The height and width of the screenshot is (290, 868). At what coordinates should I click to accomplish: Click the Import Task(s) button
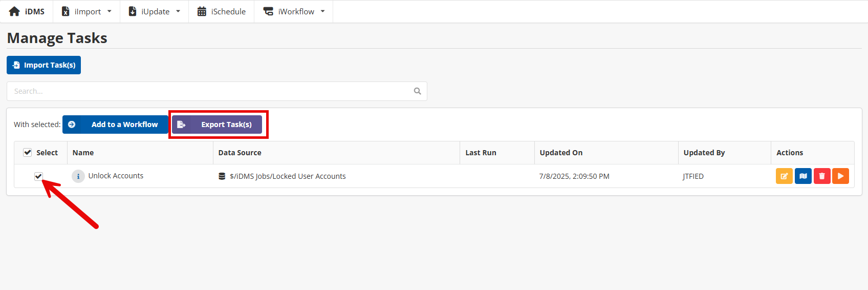(x=44, y=65)
